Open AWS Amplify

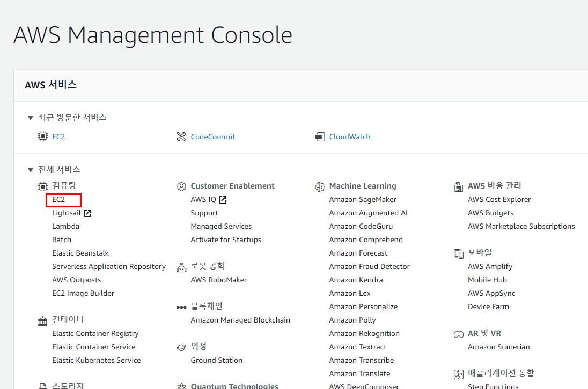(490, 267)
